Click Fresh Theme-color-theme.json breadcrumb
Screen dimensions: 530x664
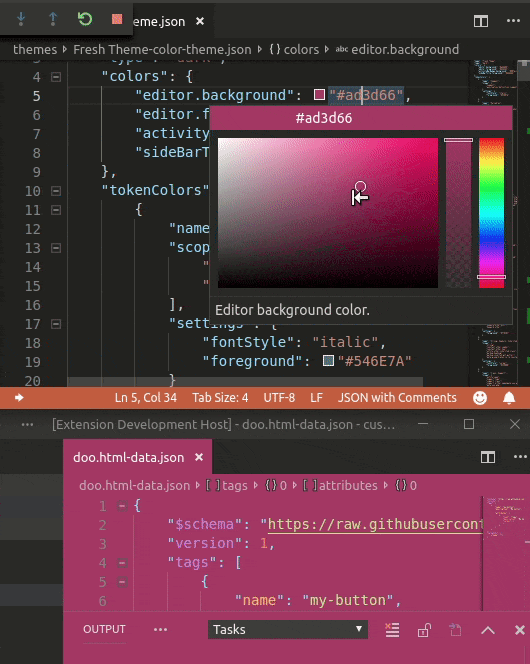162,50
